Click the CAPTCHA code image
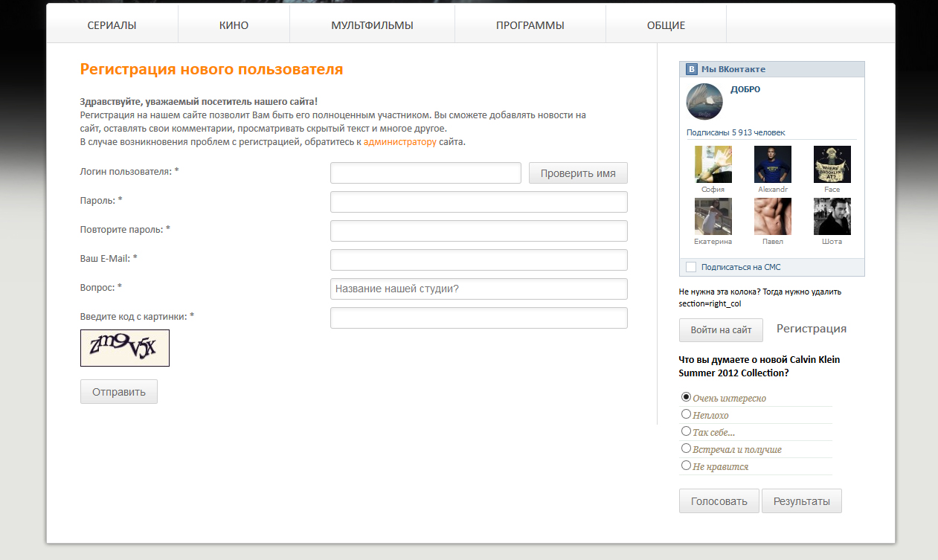This screenshot has width=938, height=560. tap(124, 347)
